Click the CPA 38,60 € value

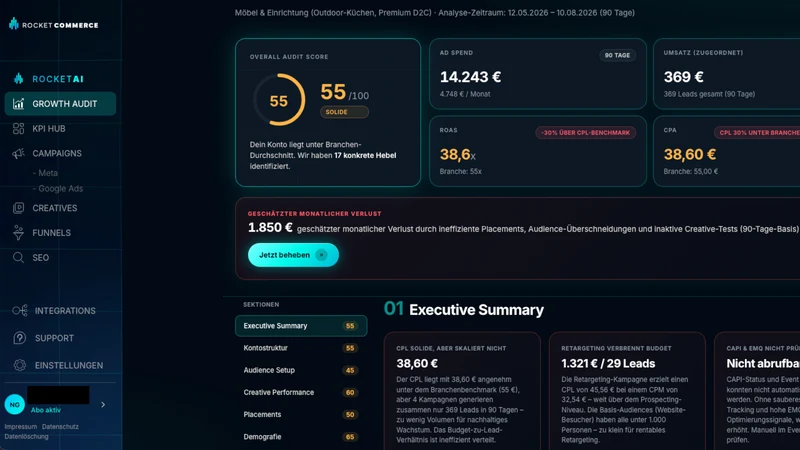(690, 155)
